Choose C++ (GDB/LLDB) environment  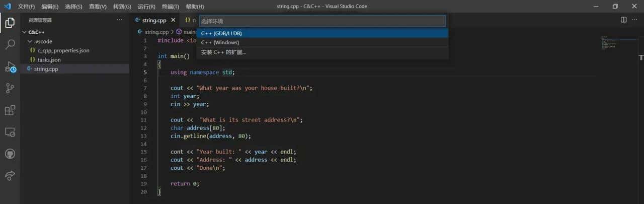[x=322, y=33]
